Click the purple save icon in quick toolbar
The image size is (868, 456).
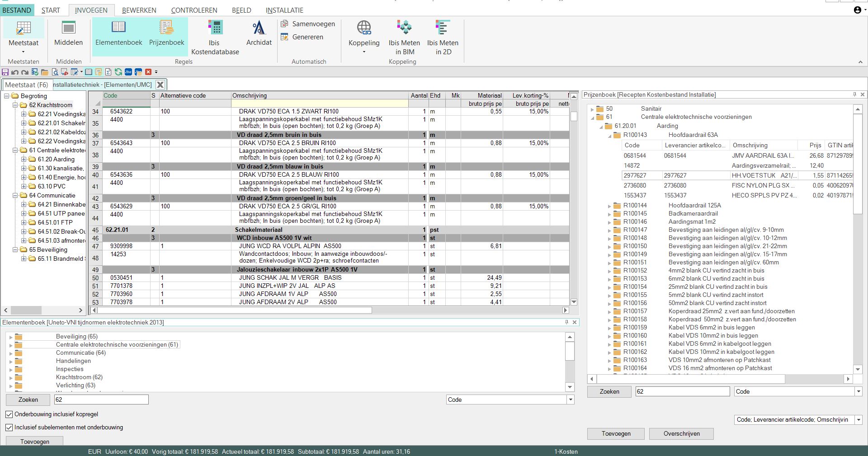point(5,72)
